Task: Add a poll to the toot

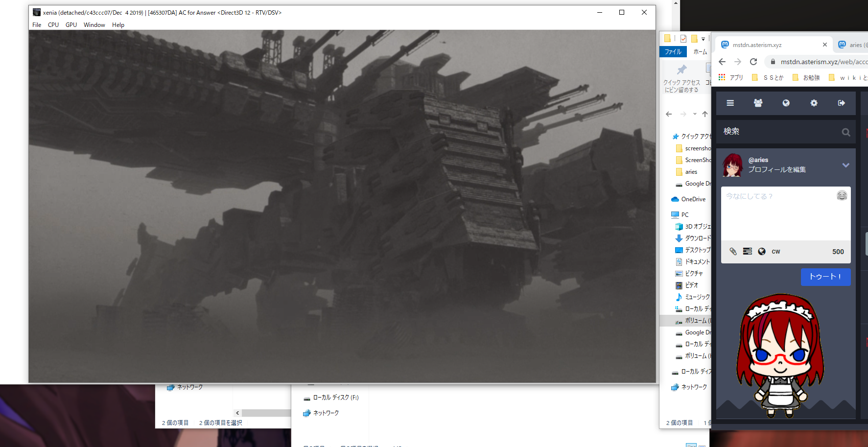Action: pyautogui.click(x=747, y=251)
